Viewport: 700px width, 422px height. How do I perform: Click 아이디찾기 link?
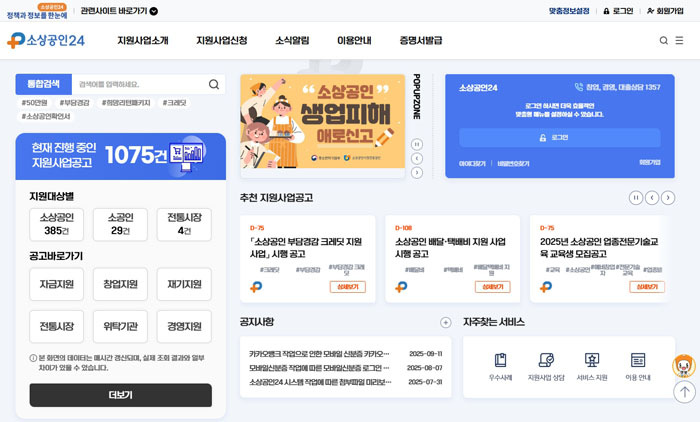point(472,163)
